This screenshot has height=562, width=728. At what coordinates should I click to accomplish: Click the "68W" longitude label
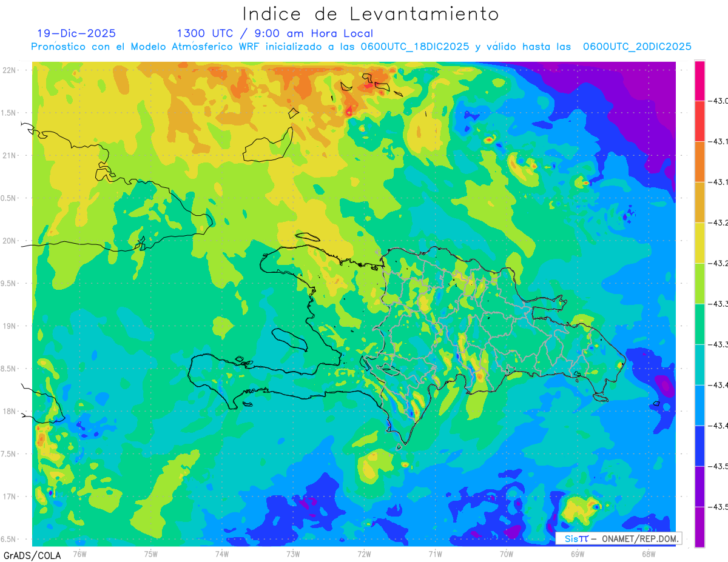[649, 554]
